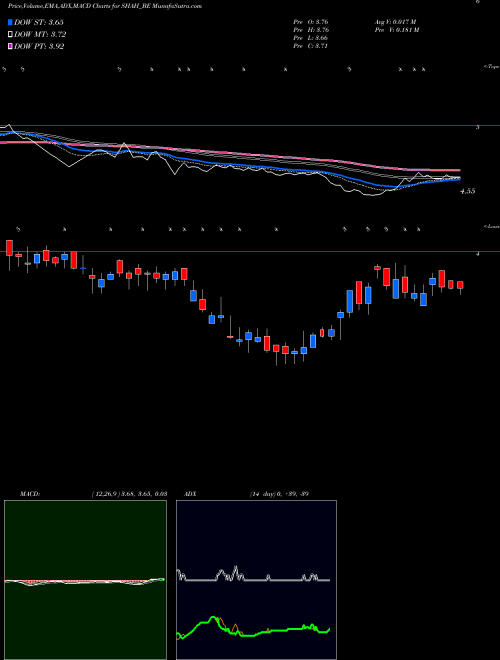Select the 'DOW MT: 3.72' legend label
Image resolution: width=500 pixels, height=660 pixels.
point(40,35)
